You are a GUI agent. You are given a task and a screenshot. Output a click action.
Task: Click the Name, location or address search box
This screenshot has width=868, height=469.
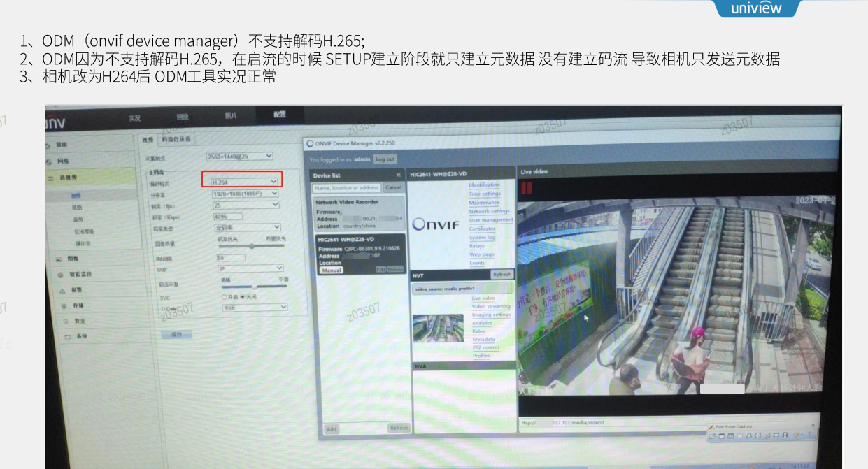pos(347,187)
